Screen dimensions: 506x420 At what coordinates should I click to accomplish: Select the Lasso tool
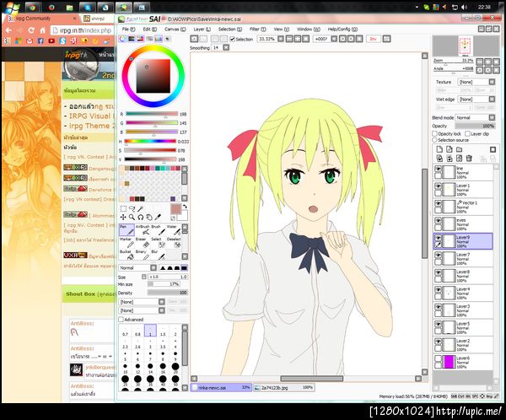pos(132,208)
